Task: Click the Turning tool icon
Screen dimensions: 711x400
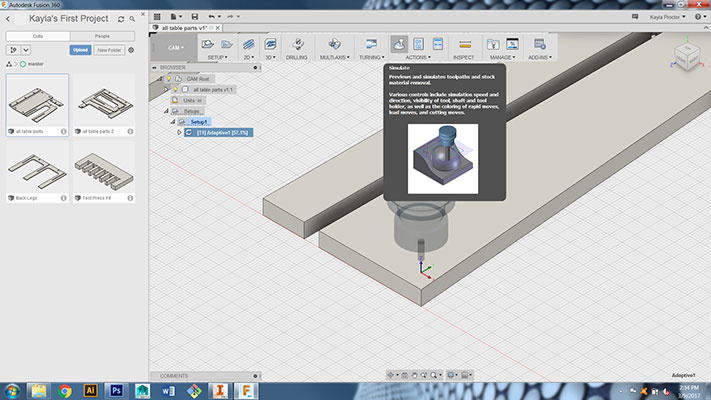Action: coord(371,44)
